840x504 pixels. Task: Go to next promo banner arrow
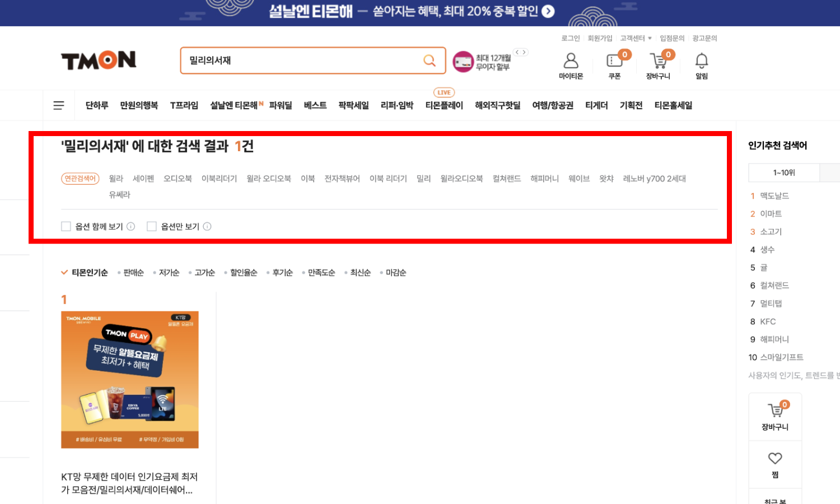pyautogui.click(x=524, y=52)
